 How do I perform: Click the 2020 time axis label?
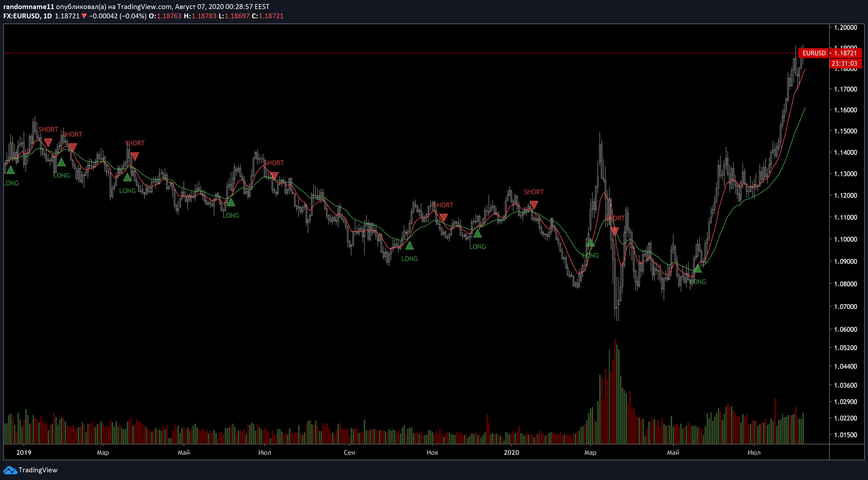[x=511, y=452]
